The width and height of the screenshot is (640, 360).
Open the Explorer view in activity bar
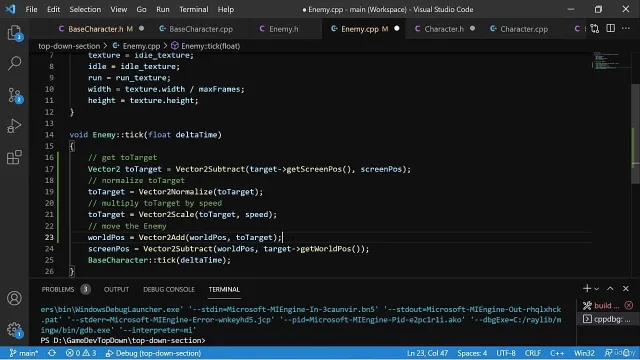coord(14,33)
